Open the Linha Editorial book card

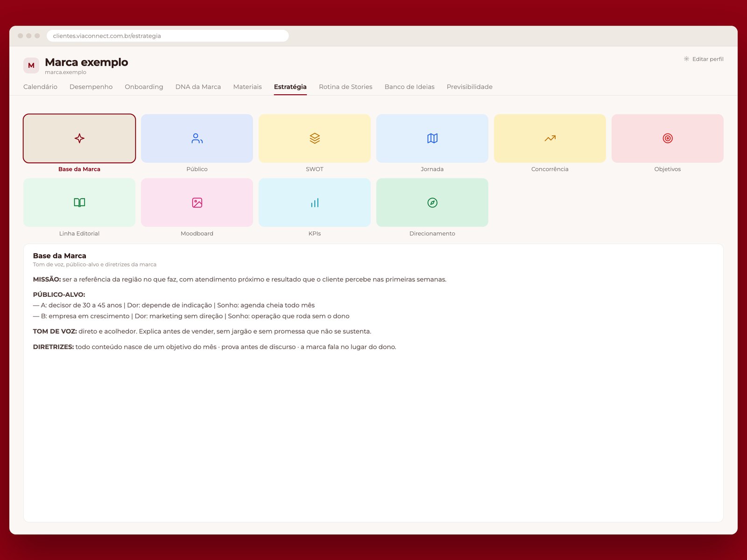79,203
